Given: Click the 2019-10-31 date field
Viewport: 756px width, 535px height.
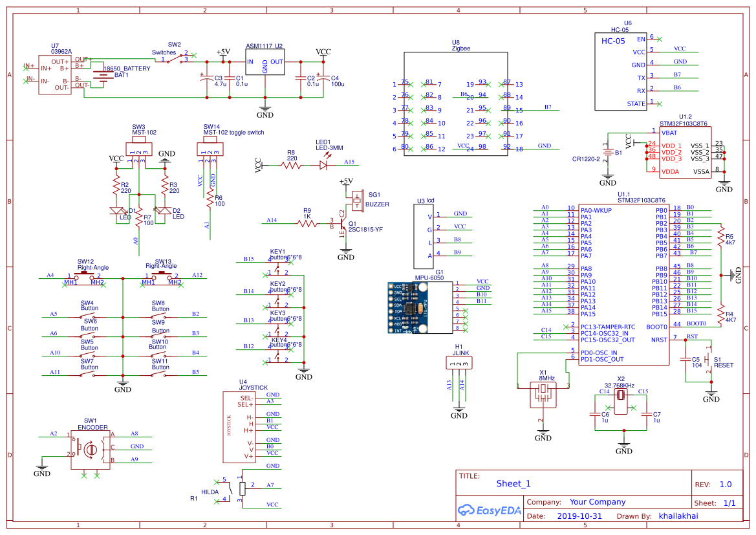Looking at the screenshot, I should [580, 516].
